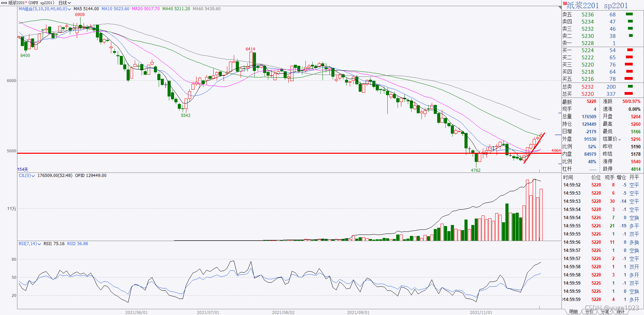Click the 开盘 5204 open price

click(x=635, y=117)
